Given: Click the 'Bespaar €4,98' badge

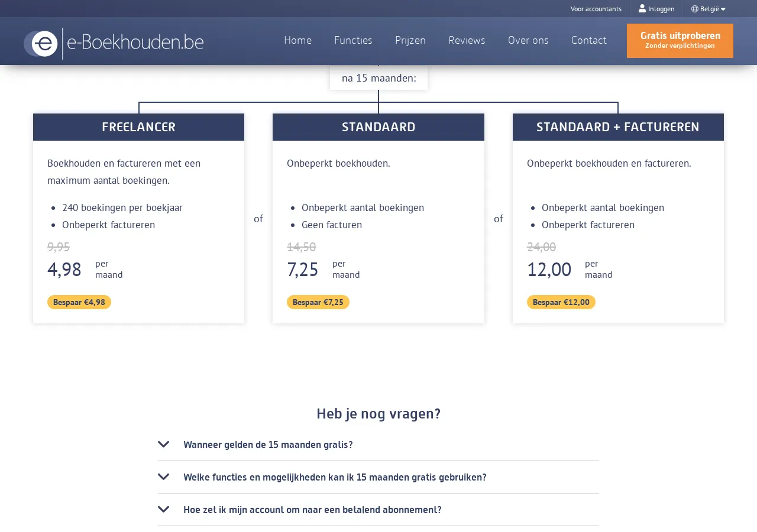Looking at the screenshot, I should point(79,302).
